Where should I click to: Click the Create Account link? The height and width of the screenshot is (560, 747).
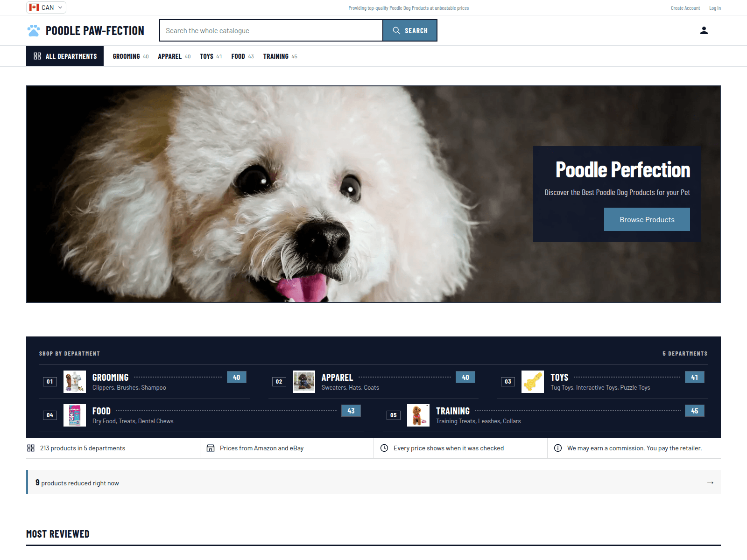click(685, 8)
